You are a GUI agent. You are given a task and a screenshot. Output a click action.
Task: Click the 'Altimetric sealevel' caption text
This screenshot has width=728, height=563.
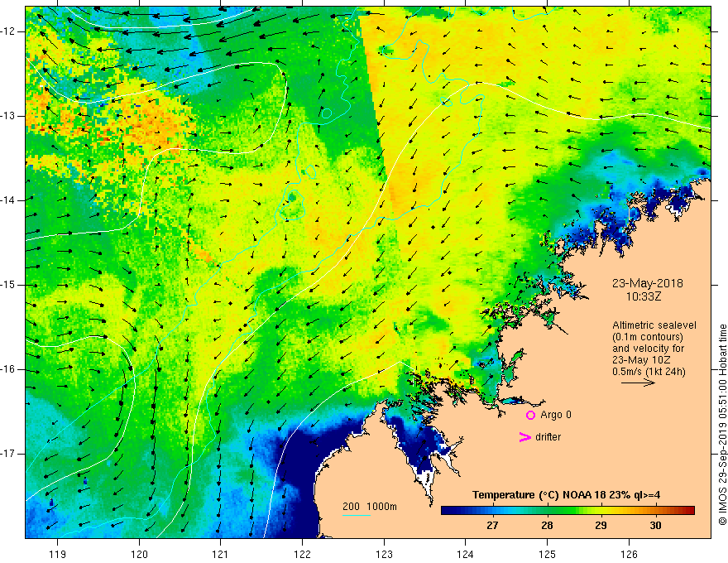coord(654,325)
